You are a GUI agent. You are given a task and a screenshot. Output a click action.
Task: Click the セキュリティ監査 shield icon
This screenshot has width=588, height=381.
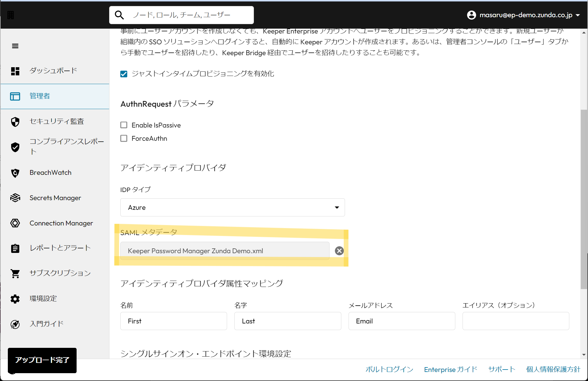click(15, 122)
